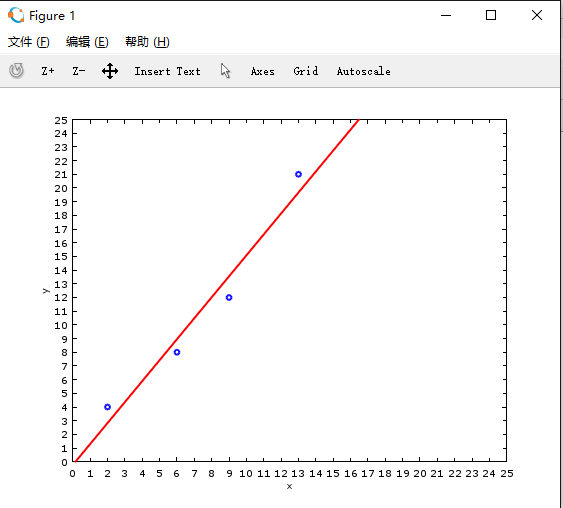Viewport: 563px width, 508px height.
Task: Maximize the Figure 1 window
Action: click(491, 15)
